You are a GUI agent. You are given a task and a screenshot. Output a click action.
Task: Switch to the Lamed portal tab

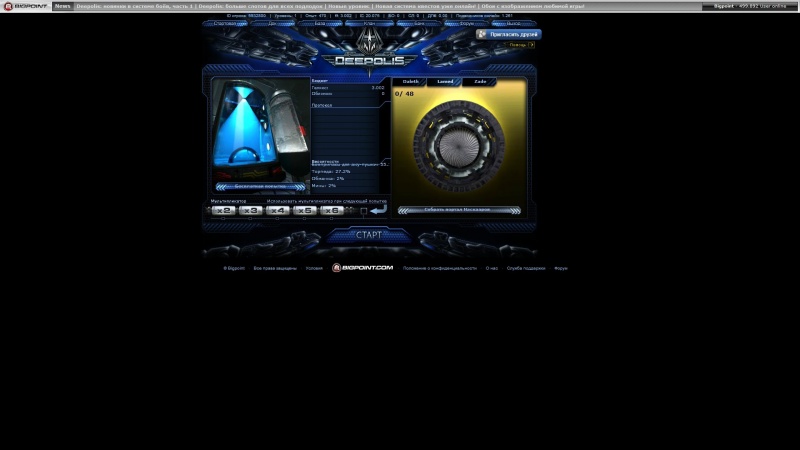(445, 82)
